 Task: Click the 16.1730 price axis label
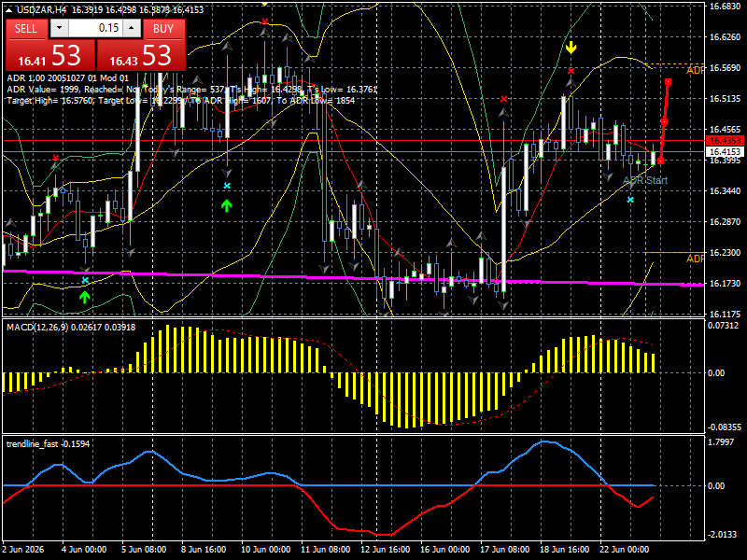[726, 284]
